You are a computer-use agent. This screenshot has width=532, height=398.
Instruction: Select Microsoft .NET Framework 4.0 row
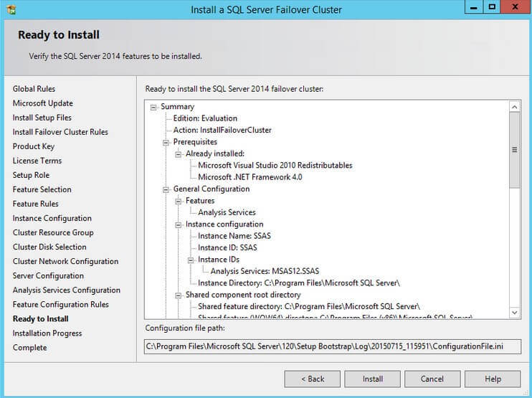250,177
